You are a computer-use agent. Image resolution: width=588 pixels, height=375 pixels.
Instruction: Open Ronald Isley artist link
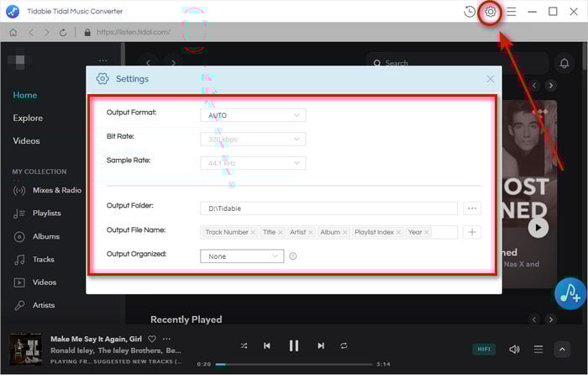click(x=72, y=351)
